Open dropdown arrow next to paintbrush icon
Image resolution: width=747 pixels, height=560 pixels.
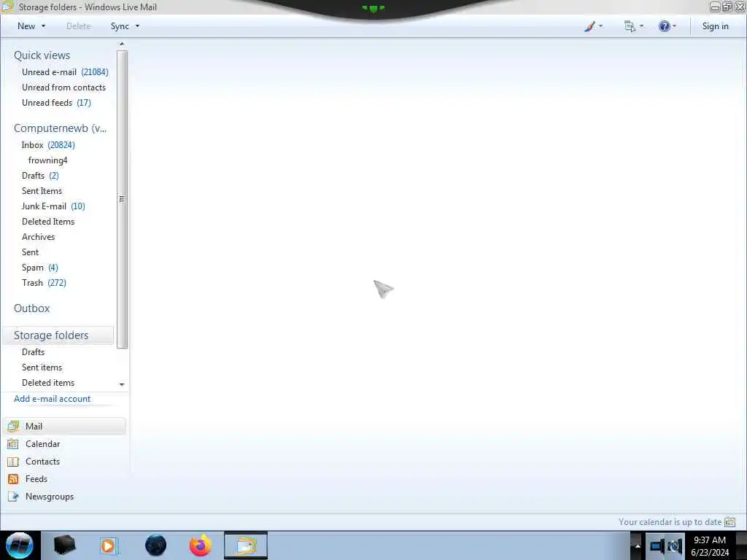tap(600, 26)
